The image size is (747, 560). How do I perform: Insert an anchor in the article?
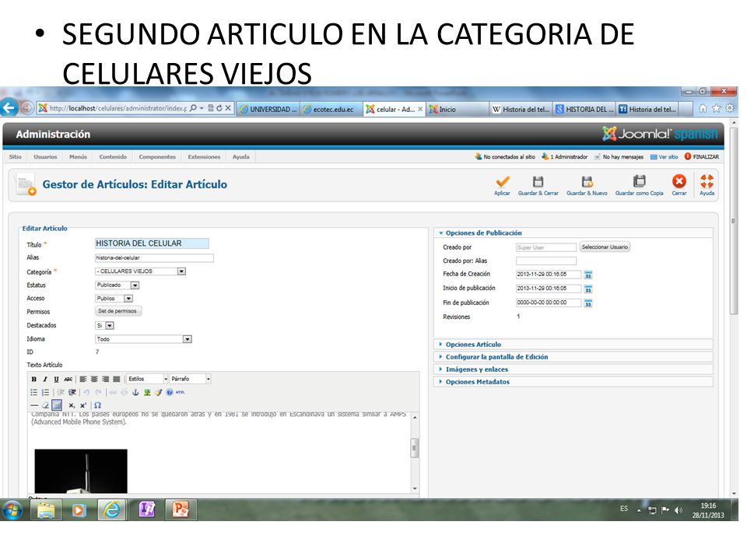tap(135, 392)
